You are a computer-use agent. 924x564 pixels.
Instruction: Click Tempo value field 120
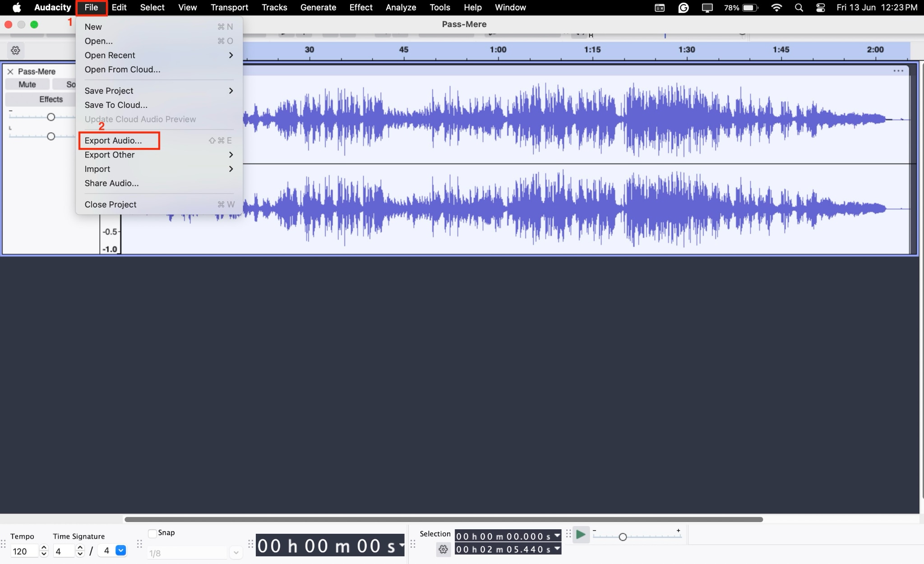click(24, 551)
